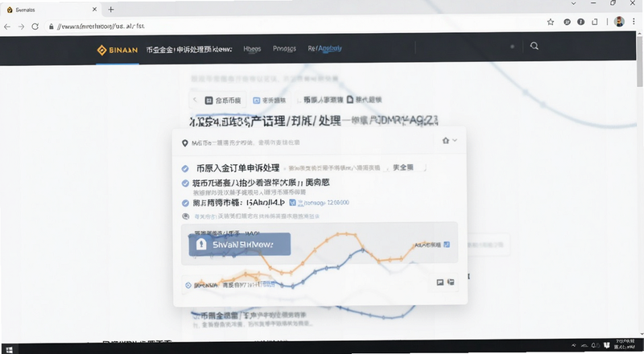Click the extension icon right of the bookmark star
The image size is (644, 354).
[x=567, y=23]
